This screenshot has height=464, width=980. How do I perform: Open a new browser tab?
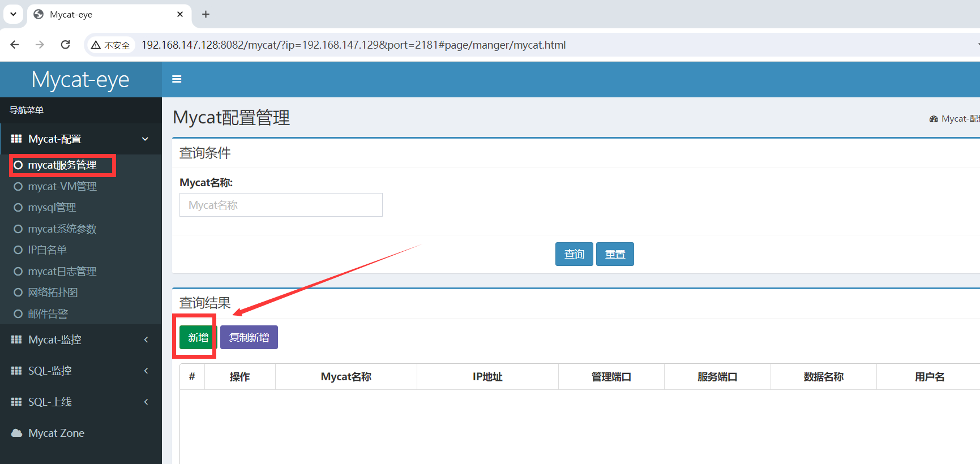[206, 14]
